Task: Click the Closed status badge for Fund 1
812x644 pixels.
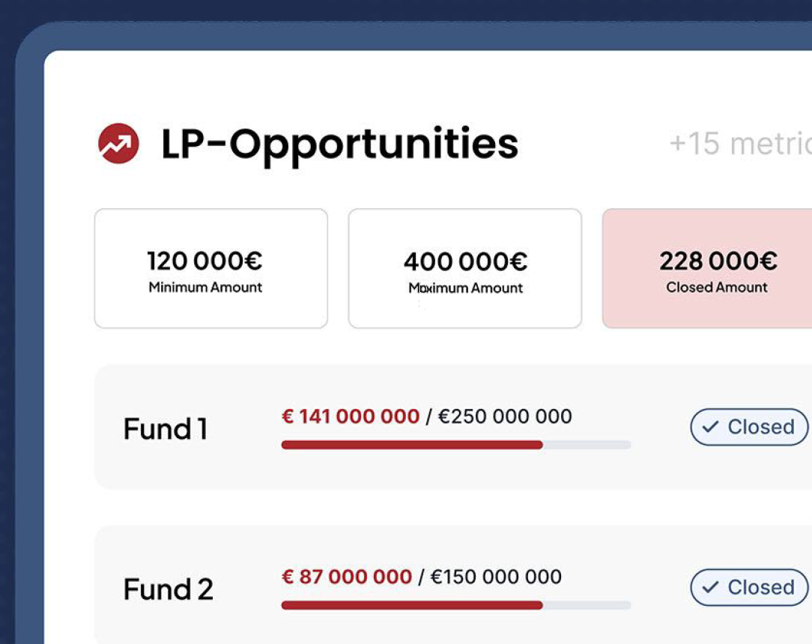Action: point(748,427)
